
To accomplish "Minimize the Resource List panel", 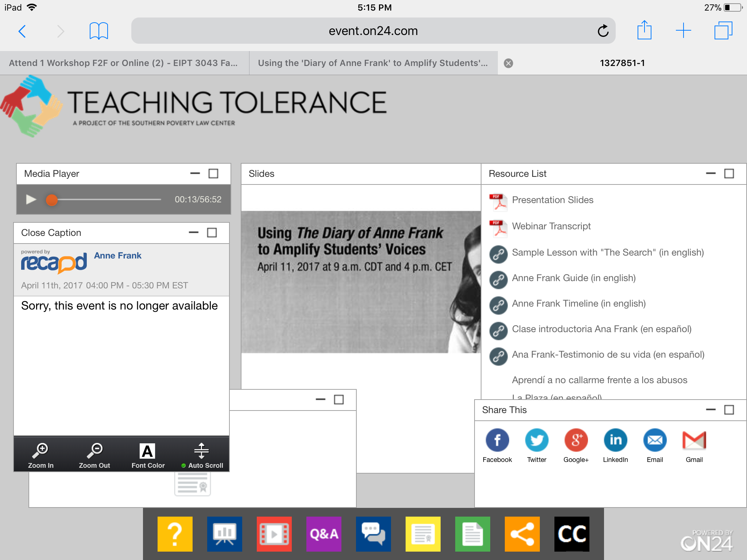I will pos(711,174).
